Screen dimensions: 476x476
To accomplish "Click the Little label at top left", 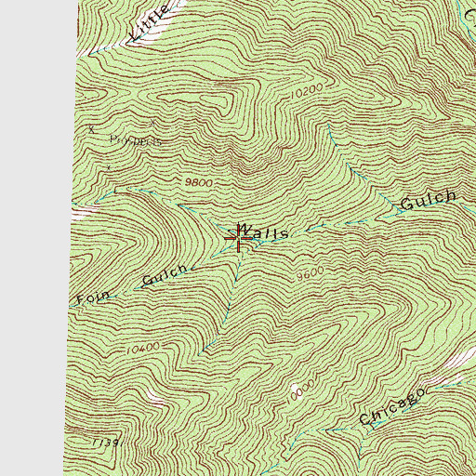I will 150,23.
